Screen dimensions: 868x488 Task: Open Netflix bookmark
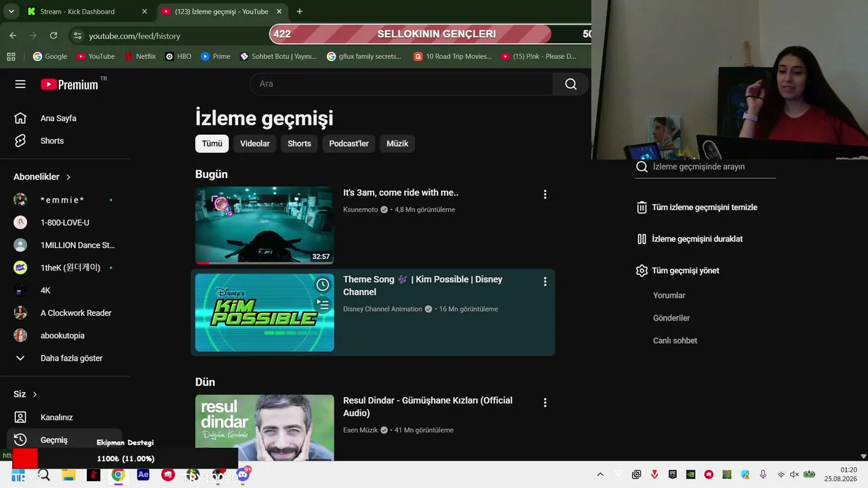140,56
